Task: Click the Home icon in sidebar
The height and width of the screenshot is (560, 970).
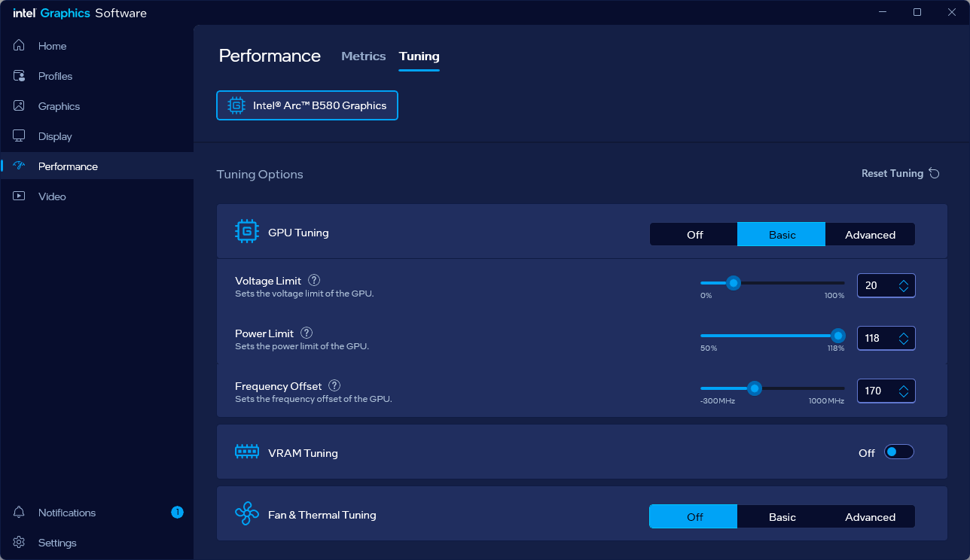Action: [20, 46]
